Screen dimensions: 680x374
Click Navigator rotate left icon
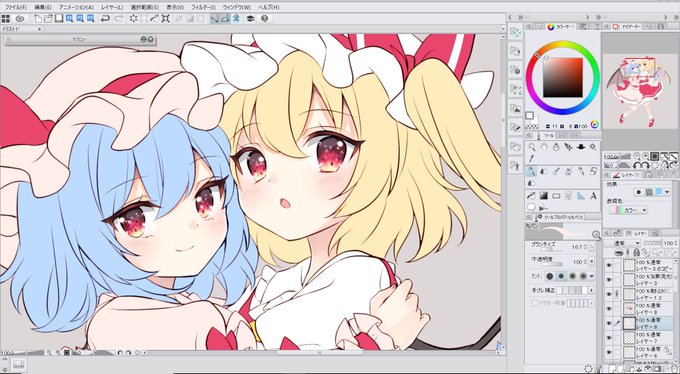[x=637, y=165]
